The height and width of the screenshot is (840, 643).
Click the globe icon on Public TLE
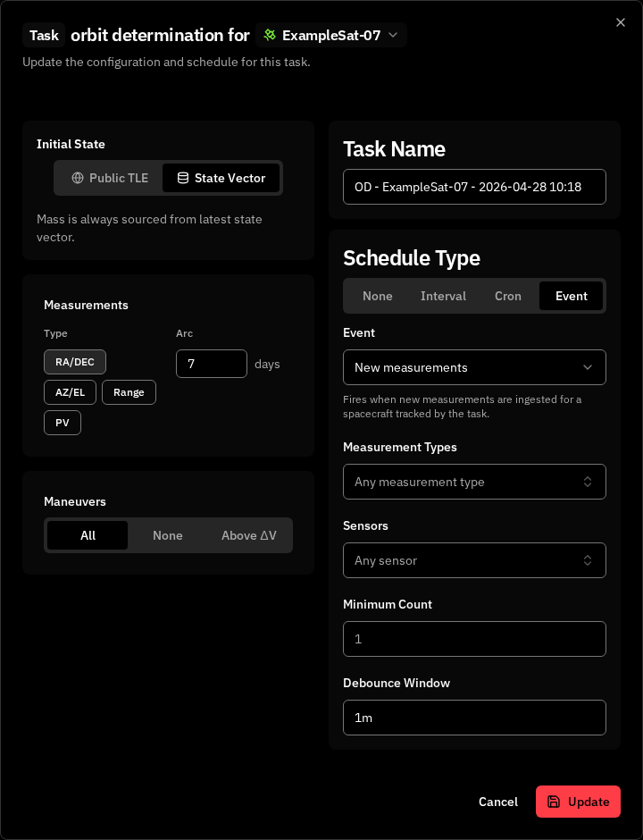pos(78,178)
